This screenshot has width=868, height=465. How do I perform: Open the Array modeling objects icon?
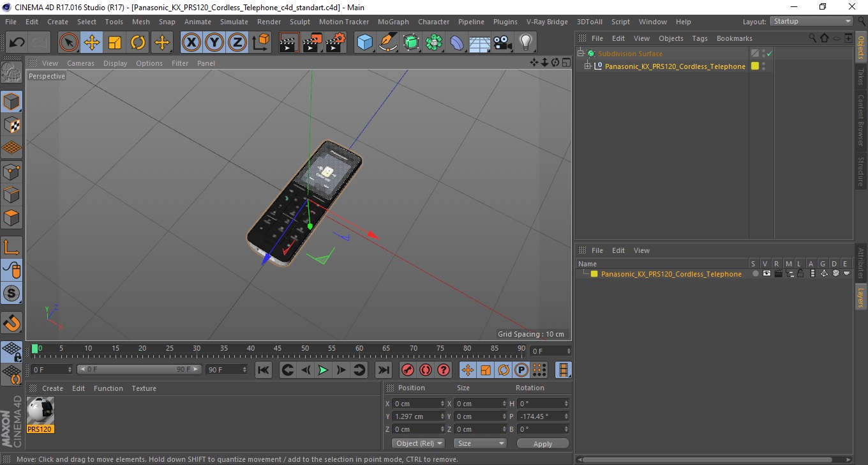pos(434,43)
